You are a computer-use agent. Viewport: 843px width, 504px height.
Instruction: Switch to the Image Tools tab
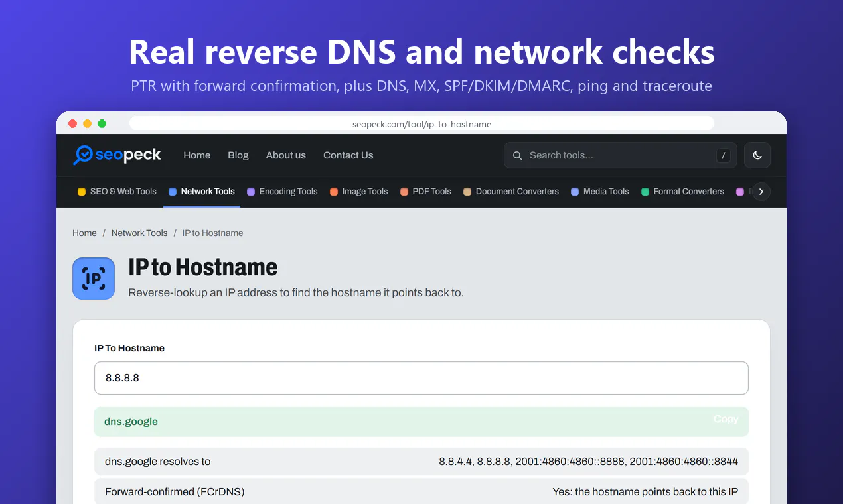[359, 192]
